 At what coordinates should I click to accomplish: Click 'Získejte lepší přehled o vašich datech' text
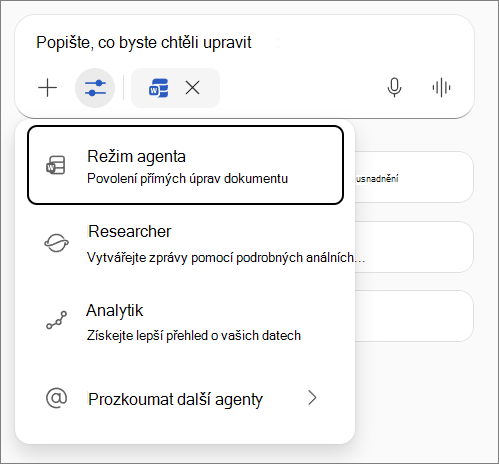(194, 336)
